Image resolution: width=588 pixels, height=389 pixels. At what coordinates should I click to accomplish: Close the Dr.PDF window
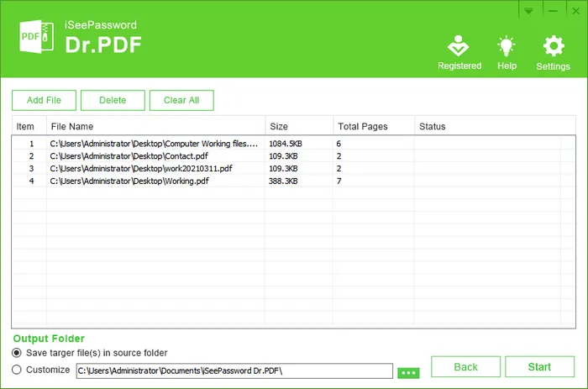pyautogui.click(x=576, y=11)
